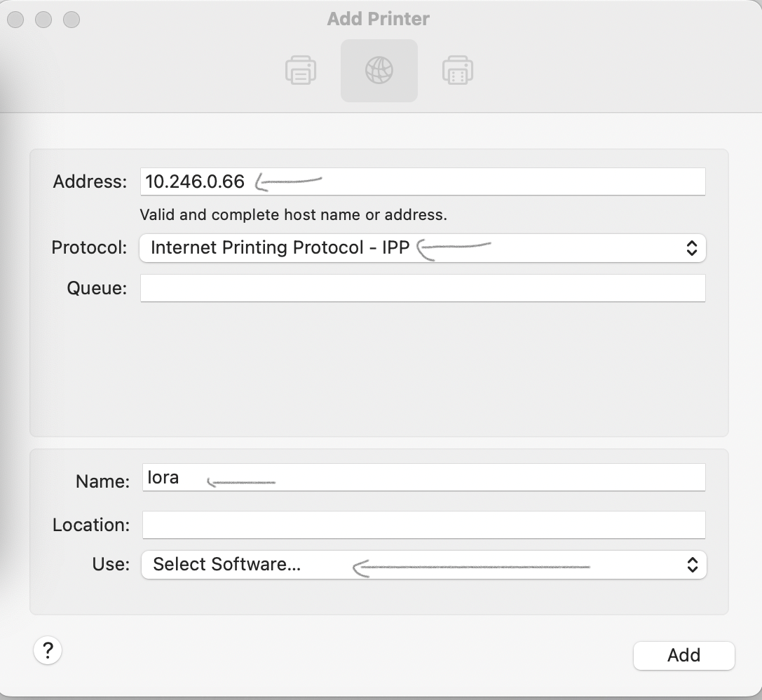
Task: Click the Location label text
Action: pyautogui.click(x=90, y=525)
